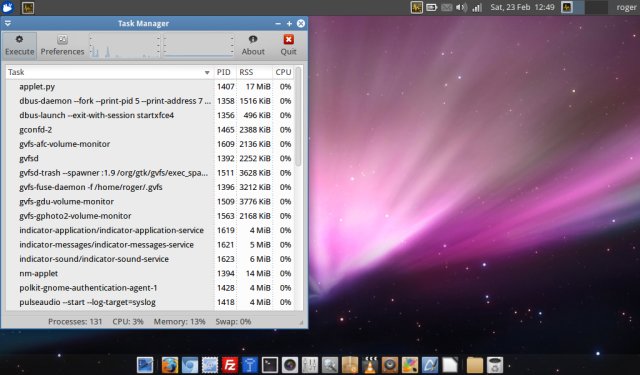Open the trash can in the dock

tap(495, 365)
